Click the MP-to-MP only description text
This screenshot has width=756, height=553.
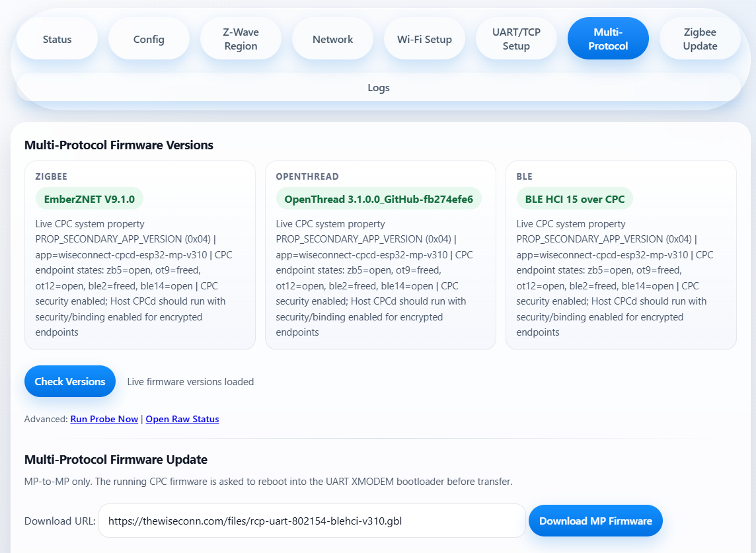click(268, 482)
